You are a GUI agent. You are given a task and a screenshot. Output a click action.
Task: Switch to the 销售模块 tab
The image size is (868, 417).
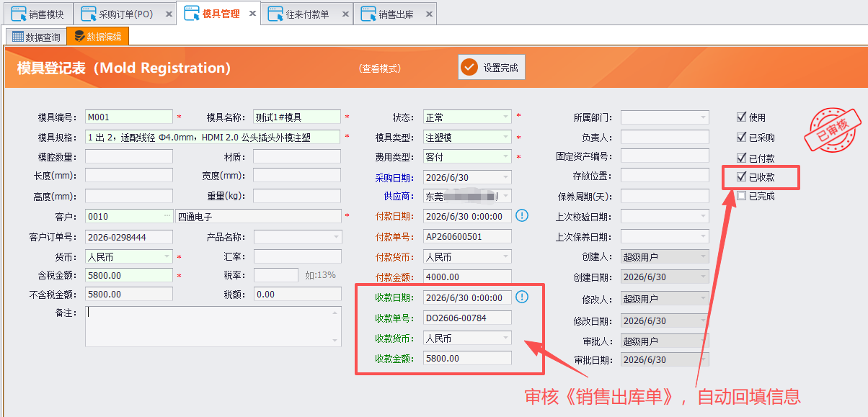pyautogui.click(x=37, y=14)
